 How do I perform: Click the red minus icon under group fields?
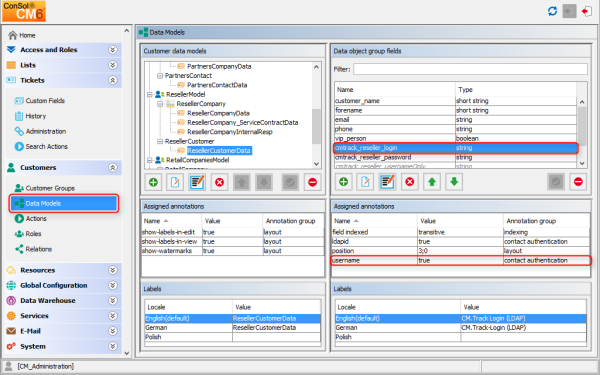coord(578,182)
